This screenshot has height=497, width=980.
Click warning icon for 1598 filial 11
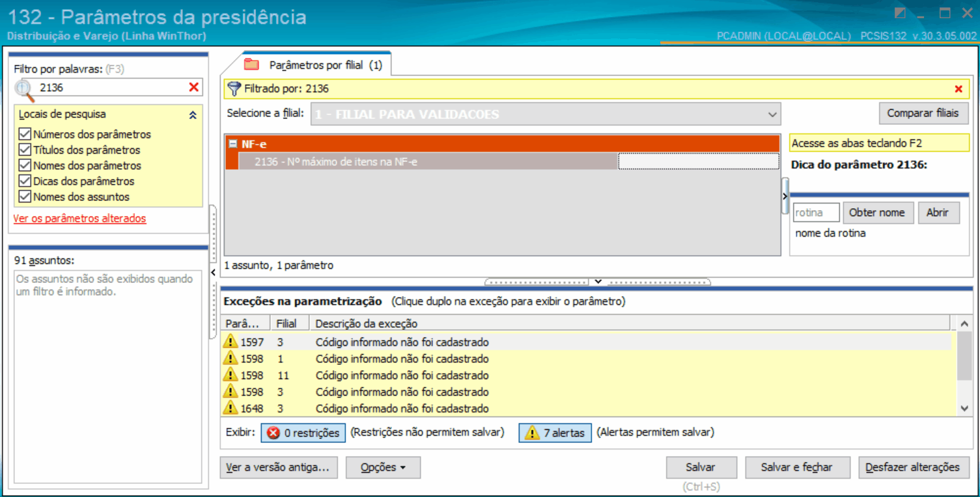tap(231, 375)
